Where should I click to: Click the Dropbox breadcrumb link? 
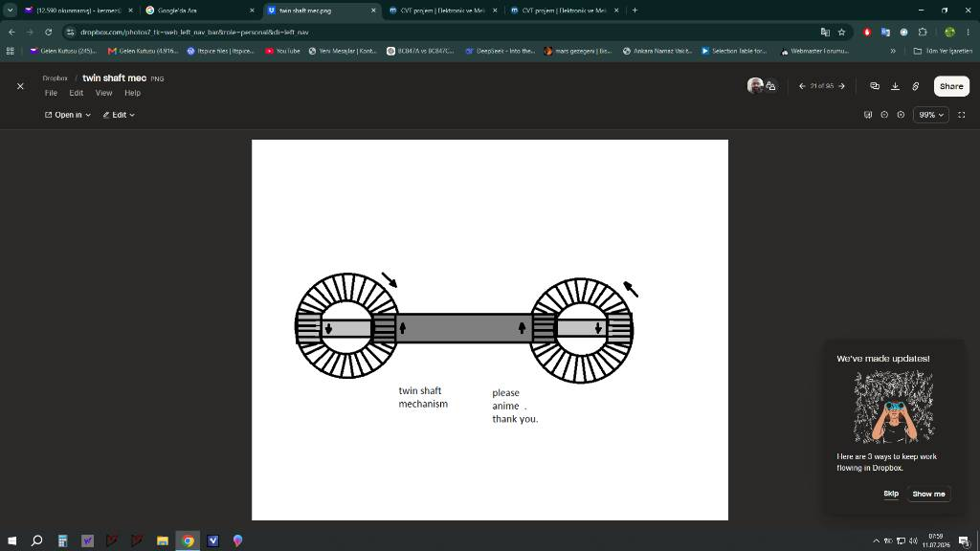click(55, 78)
